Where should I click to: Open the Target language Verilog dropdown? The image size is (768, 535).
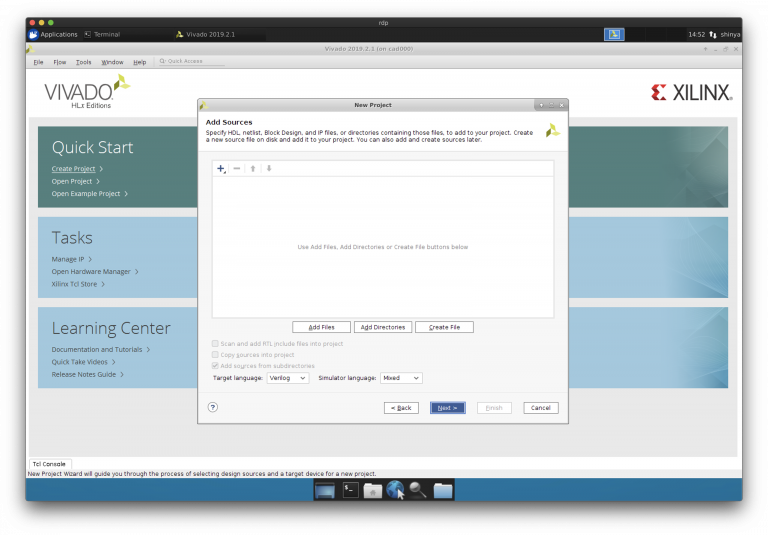pos(288,378)
